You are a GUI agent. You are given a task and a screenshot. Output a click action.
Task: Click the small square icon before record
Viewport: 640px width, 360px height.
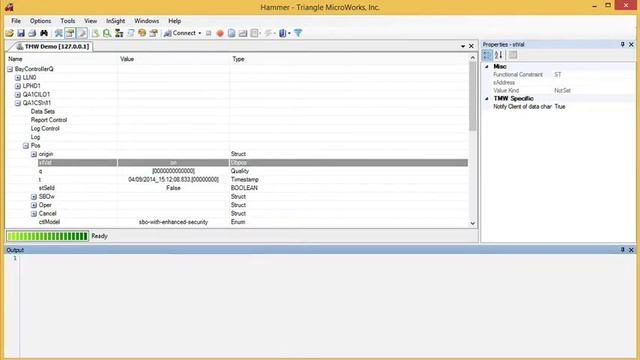(x=209, y=33)
